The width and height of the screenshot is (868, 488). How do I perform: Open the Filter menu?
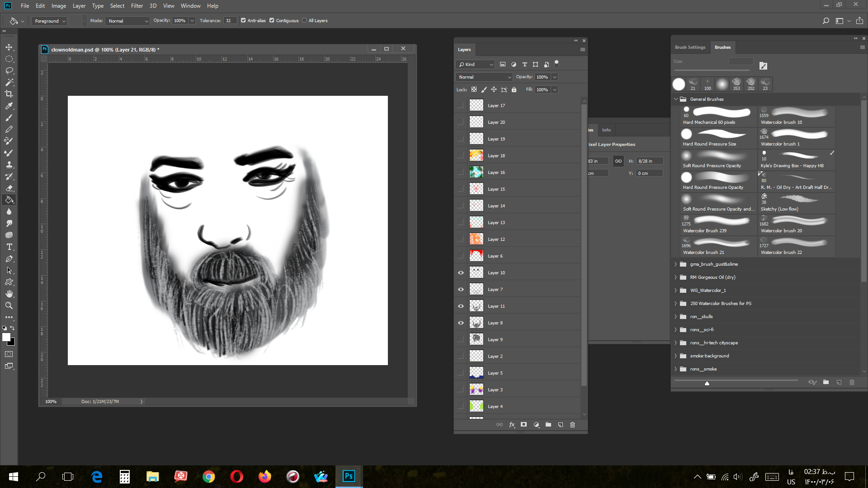[137, 6]
